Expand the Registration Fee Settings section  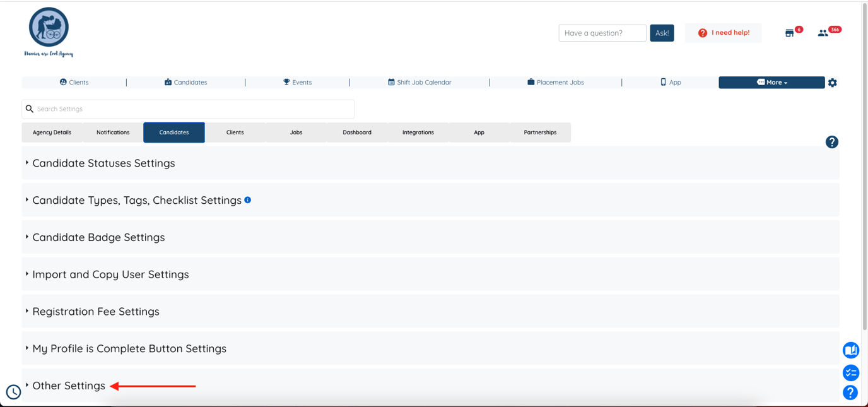point(96,311)
